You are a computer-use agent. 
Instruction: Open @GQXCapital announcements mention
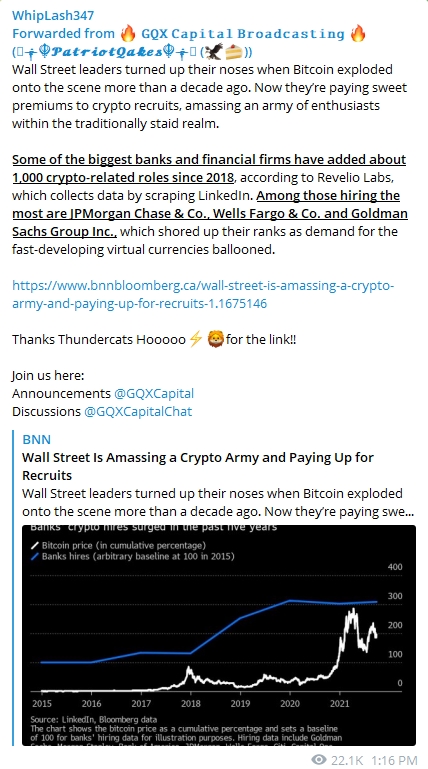tap(154, 393)
